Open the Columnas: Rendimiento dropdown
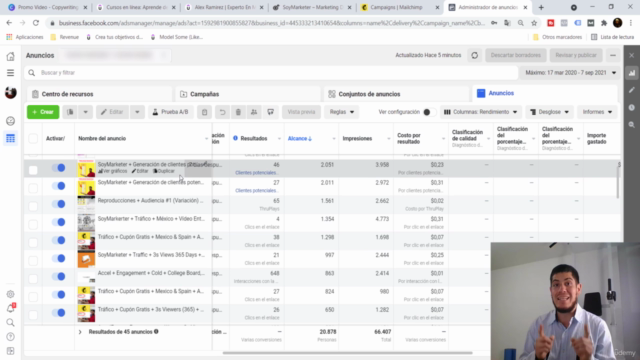 click(480, 112)
